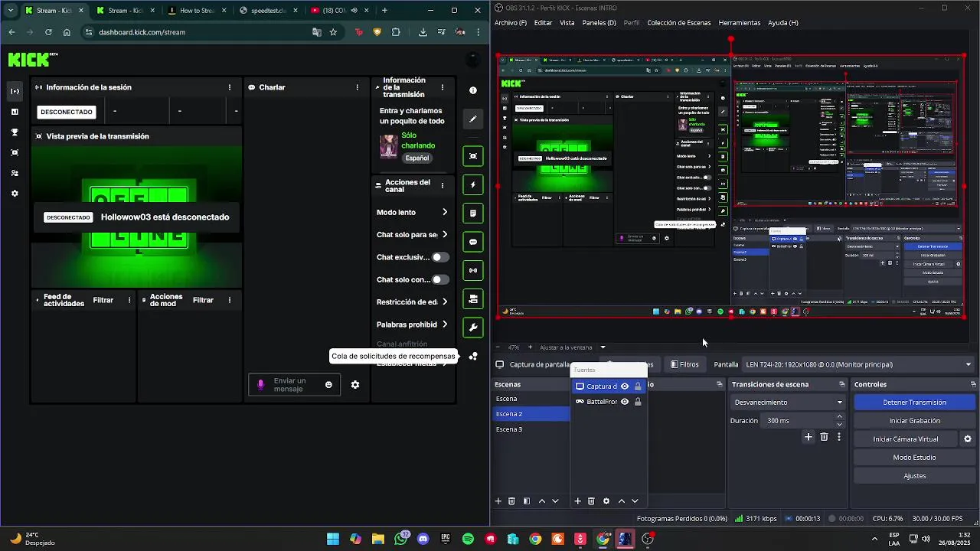This screenshot has height=551, width=980.
Task: Toggle Chat exclusivo switch
Action: 440,257
